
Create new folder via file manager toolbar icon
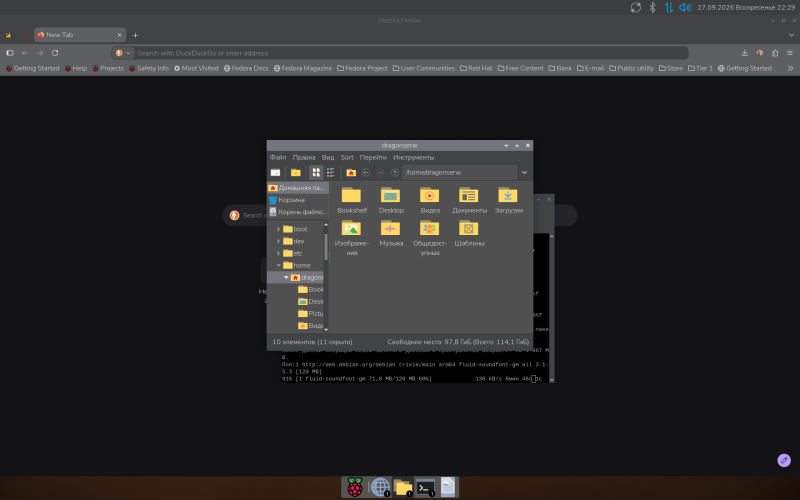tap(295, 172)
